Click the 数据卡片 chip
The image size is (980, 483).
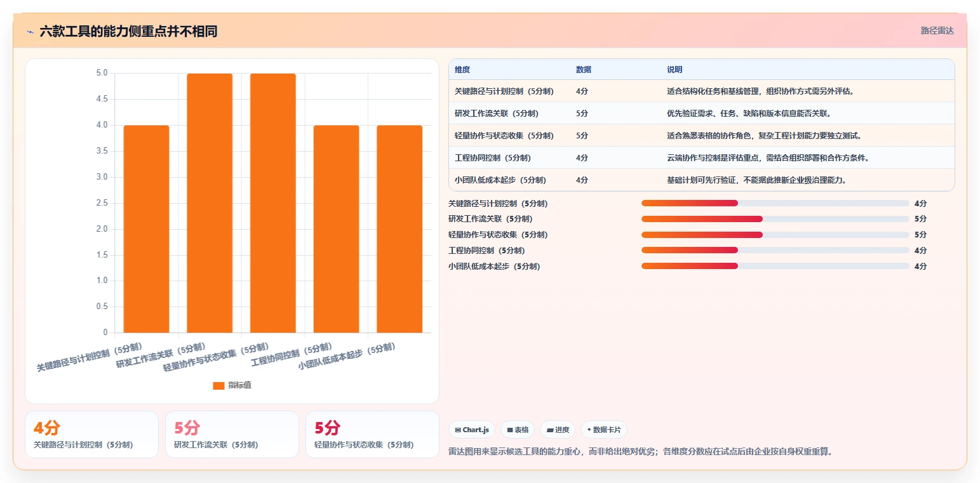click(604, 430)
